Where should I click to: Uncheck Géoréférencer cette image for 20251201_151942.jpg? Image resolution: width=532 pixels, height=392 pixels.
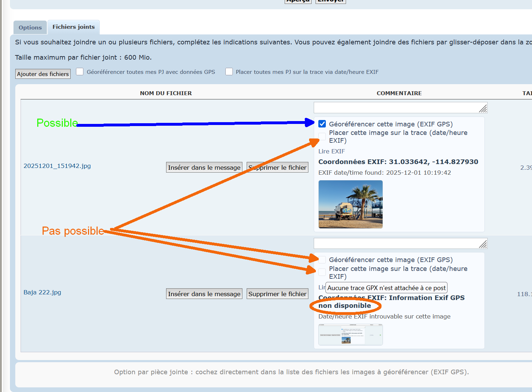322,124
